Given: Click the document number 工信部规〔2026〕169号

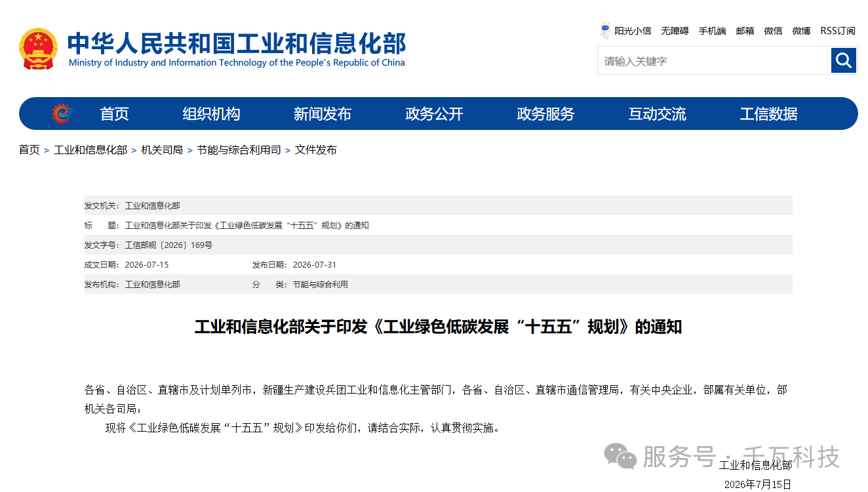Looking at the screenshot, I should [168, 245].
